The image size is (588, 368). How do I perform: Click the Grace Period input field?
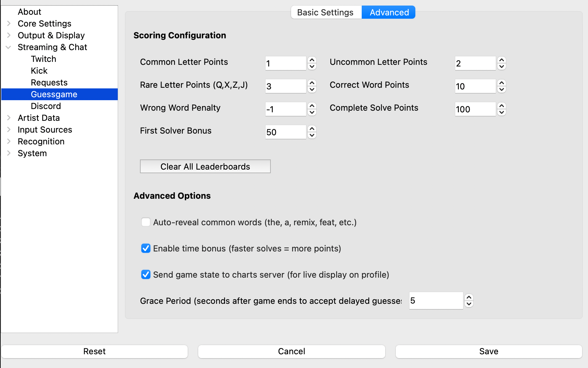[436, 301]
